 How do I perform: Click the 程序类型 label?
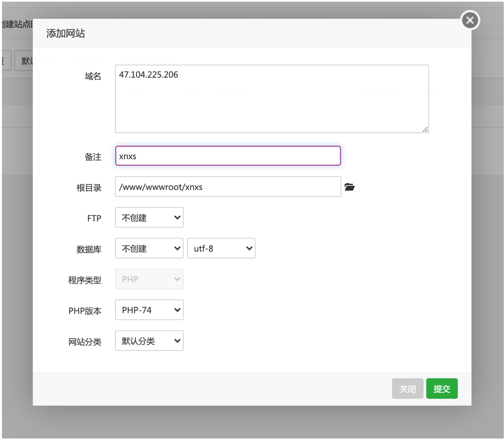pos(85,280)
